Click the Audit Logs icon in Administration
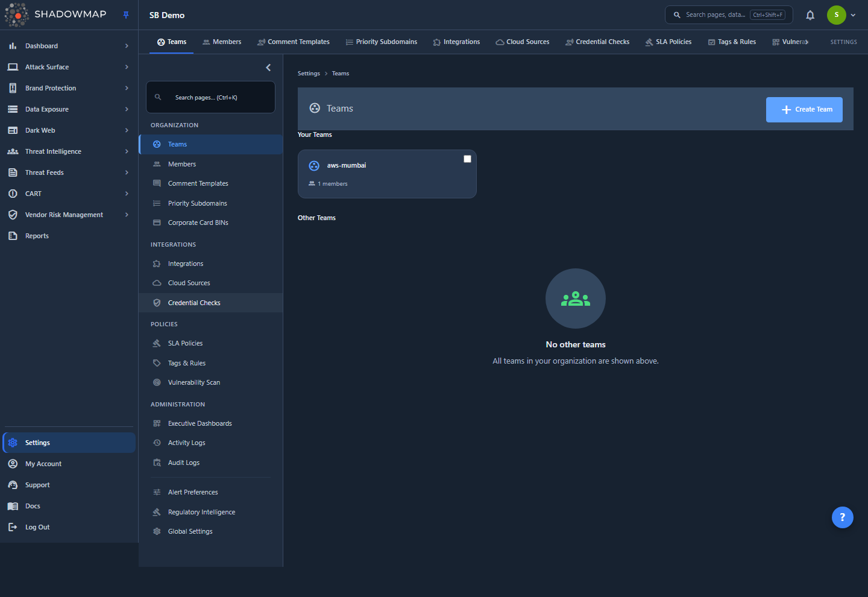868x597 pixels. [x=157, y=463]
